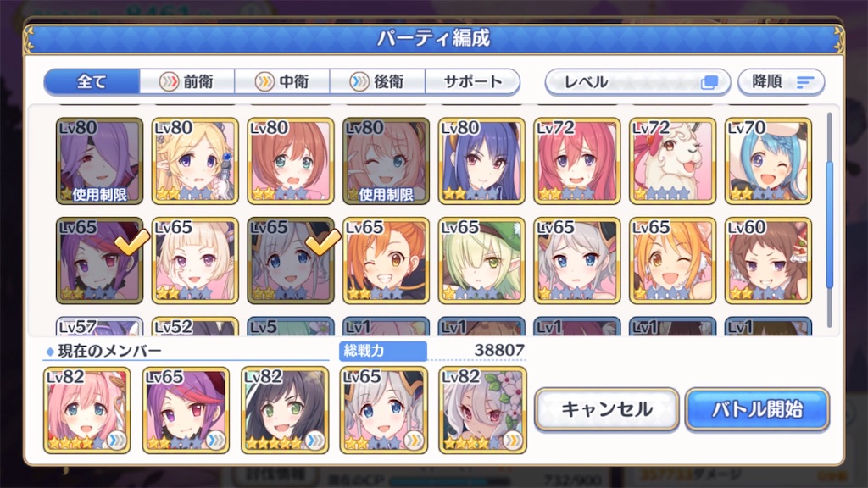
Task: Uncheck the selected Lv65 silver-haired character
Action: click(x=291, y=261)
